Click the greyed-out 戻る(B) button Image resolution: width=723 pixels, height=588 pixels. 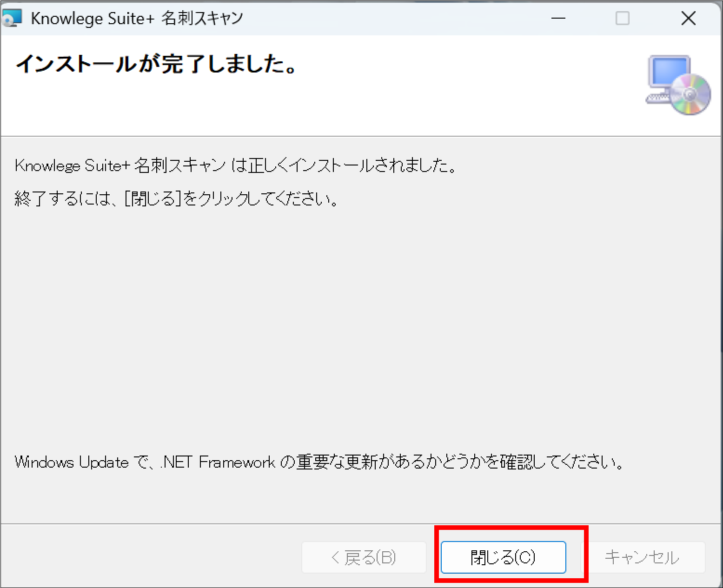364,557
